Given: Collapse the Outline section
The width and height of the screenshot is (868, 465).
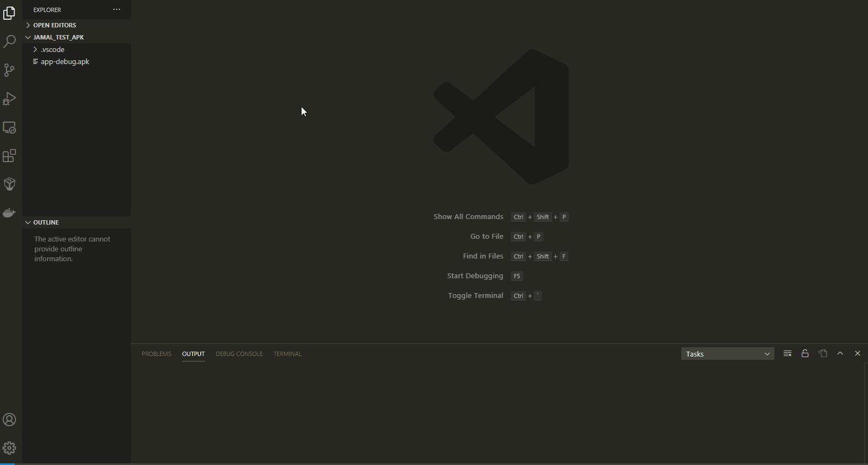Looking at the screenshot, I should click(77, 222).
